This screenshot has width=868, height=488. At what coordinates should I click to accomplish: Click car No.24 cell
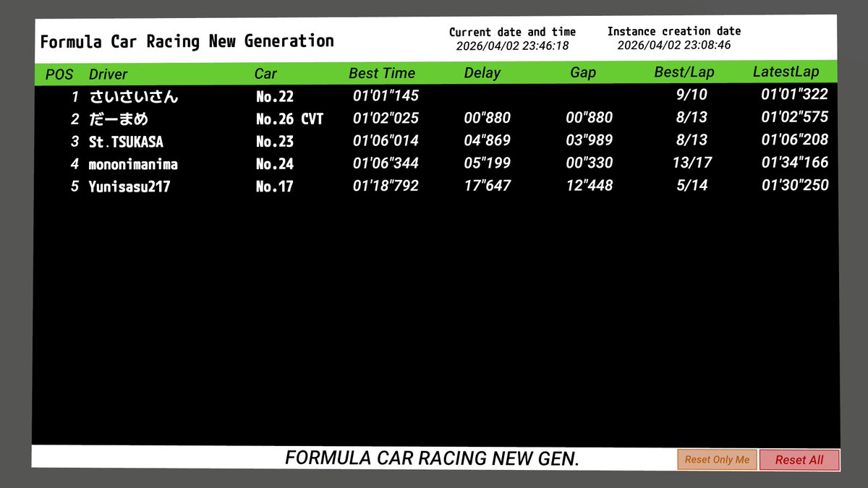point(275,164)
